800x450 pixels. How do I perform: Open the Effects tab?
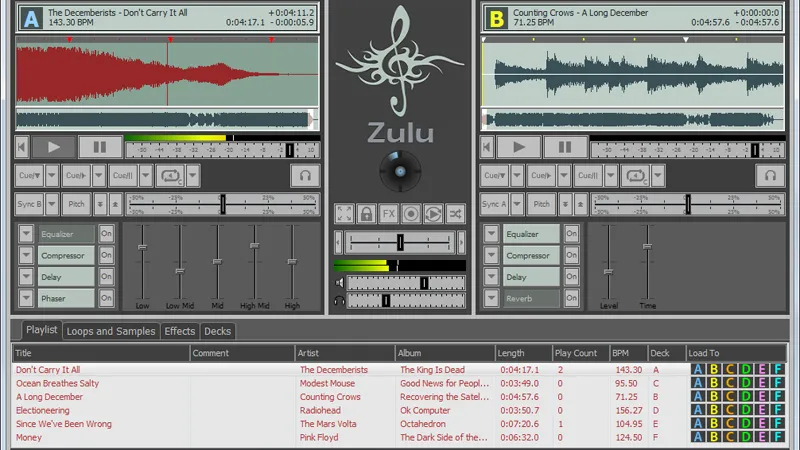pos(180,331)
